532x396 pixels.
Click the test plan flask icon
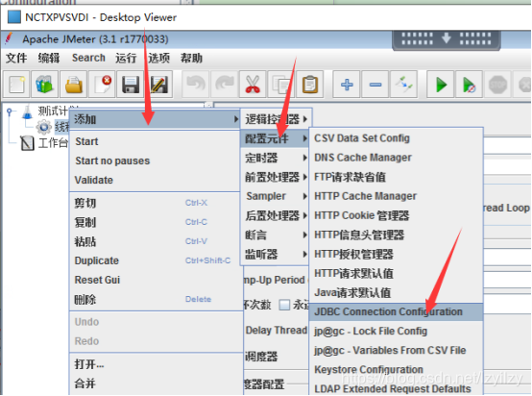[x=27, y=111]
